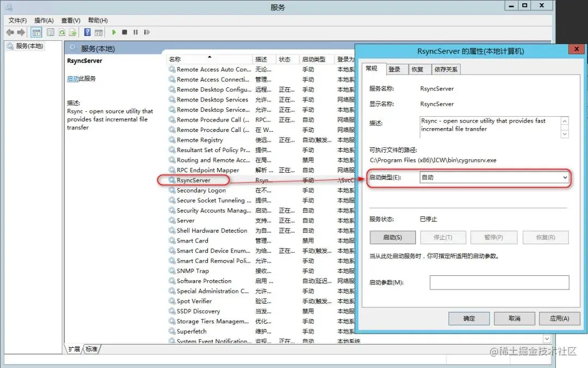This screenshot has height=368, width=588.
Task: Pause service with toolbar pause icon
Action: (136, 32)
